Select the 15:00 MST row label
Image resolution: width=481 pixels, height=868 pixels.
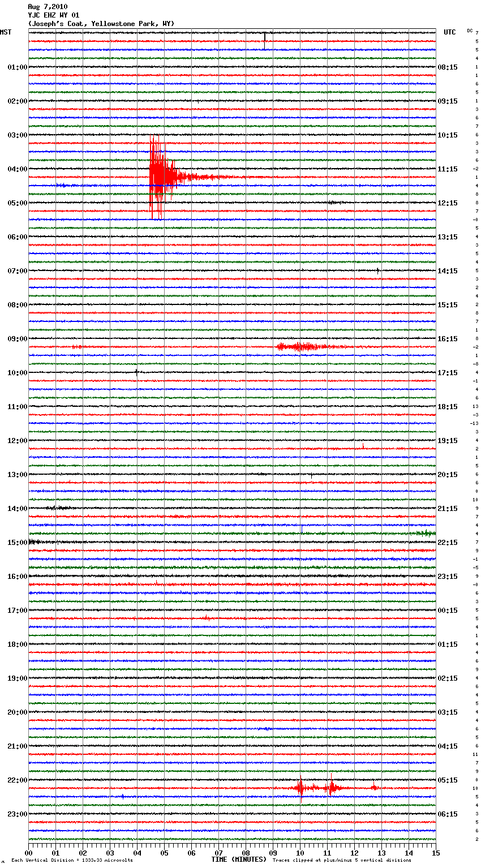pos(18,543)
